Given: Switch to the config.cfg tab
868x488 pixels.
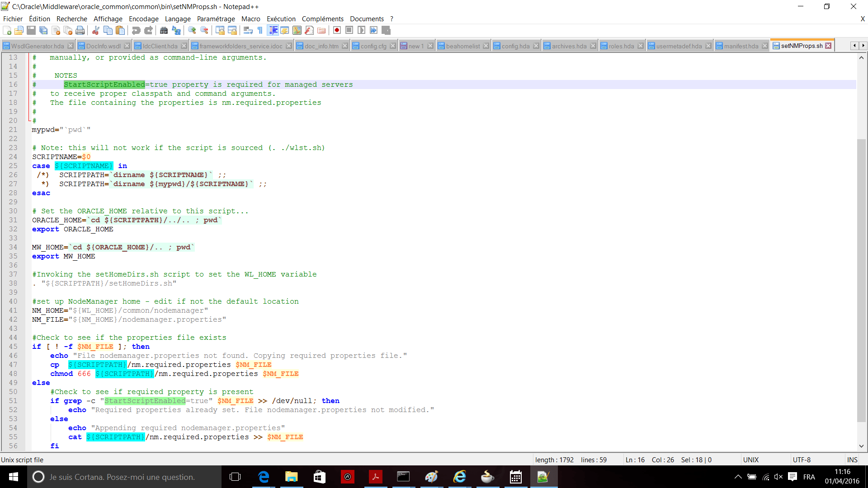Looking at the screenshot, I should point(373,46).
